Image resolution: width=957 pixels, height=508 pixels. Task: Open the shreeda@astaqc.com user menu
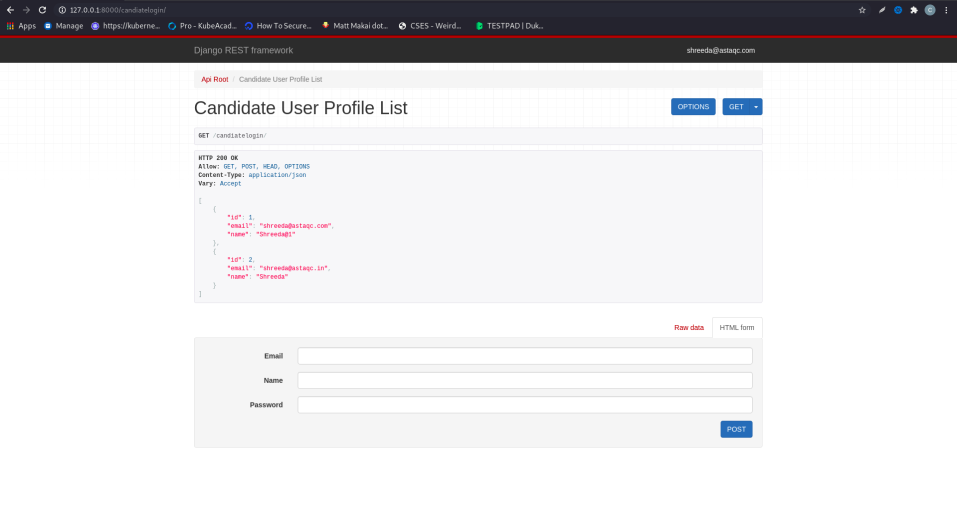720,51
